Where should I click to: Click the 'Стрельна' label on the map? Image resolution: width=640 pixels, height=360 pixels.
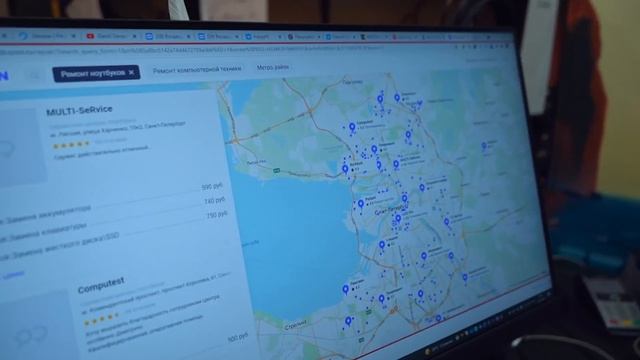[x=296, y=325]
